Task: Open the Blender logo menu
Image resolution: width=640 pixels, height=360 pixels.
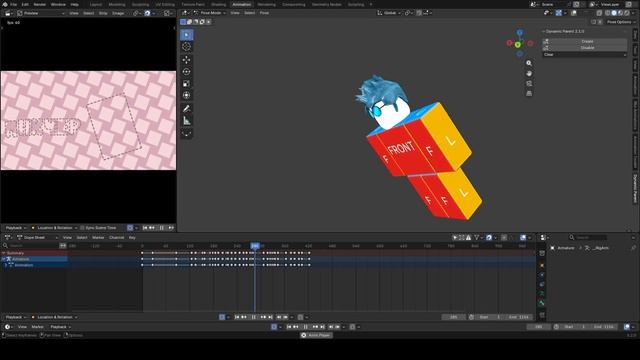Action: point(5,4)
